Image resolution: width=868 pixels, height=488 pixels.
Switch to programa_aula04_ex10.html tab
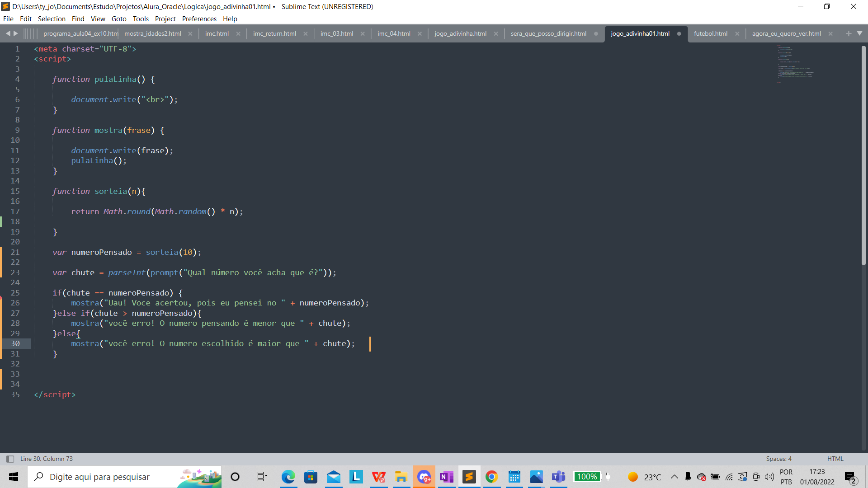pos(80,33)
